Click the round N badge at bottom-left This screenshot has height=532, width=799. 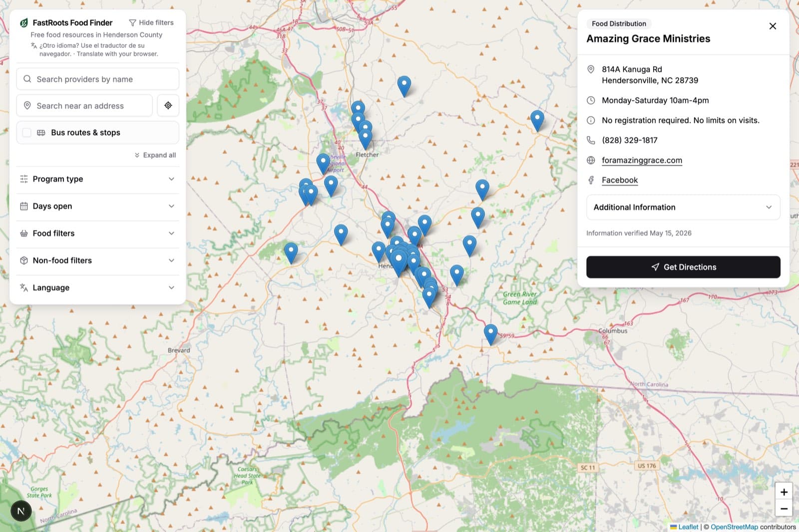tap(21, 511)
